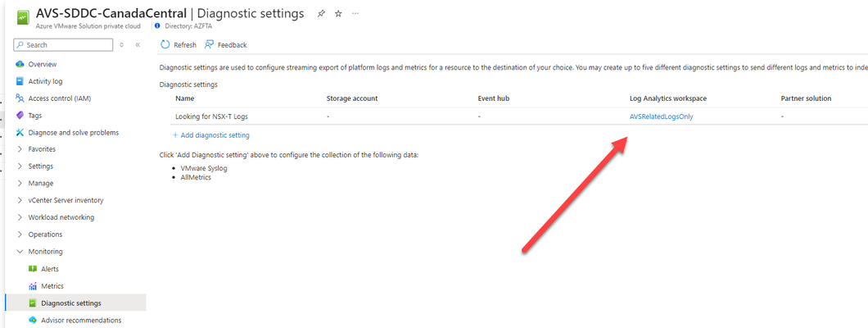
Task: Click Log Analytics workspace column header
Action: click(x=668, y=98)
